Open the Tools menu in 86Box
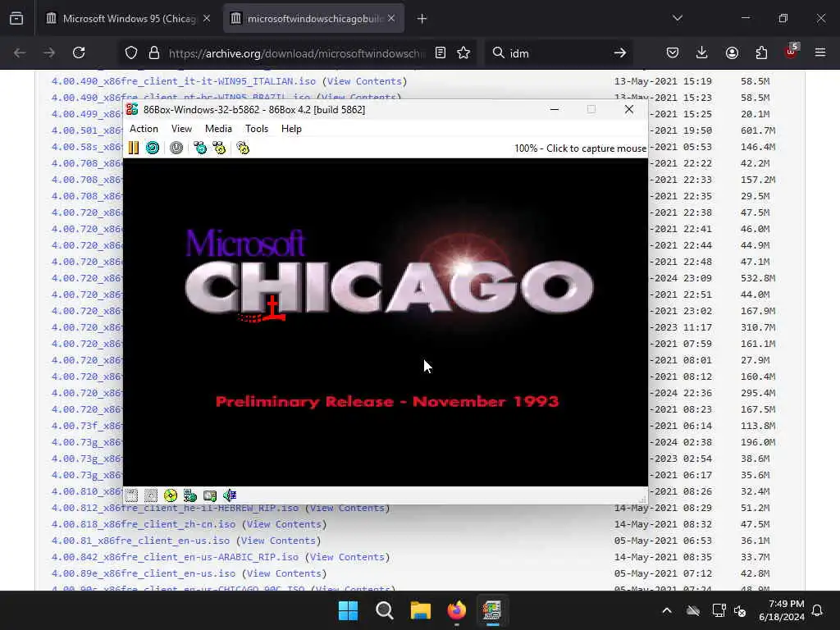Screen dimensions: 840x630 (257, 129)
